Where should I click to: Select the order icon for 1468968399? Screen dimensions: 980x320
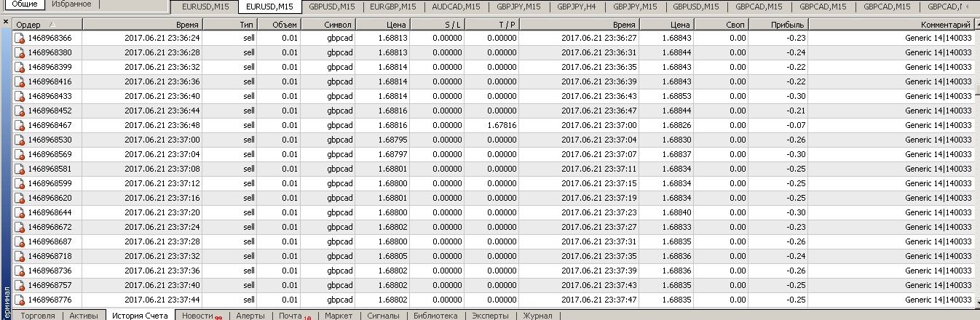[20, 67]
